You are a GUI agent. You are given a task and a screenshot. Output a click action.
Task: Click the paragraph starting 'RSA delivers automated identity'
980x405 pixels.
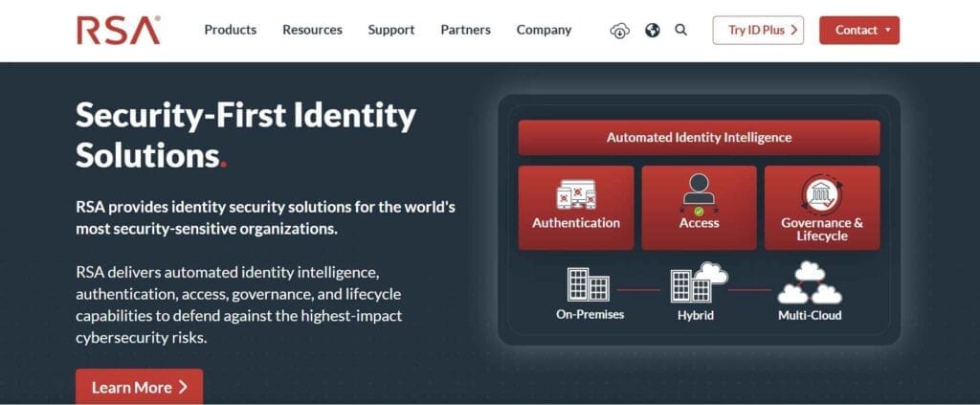(x=238, y=305)
